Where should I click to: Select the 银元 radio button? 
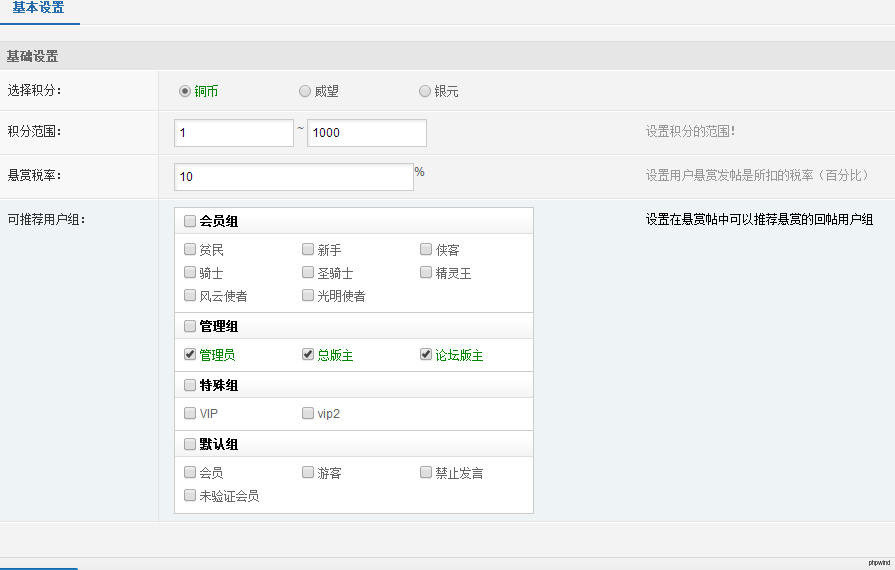[x=425, y=91]
